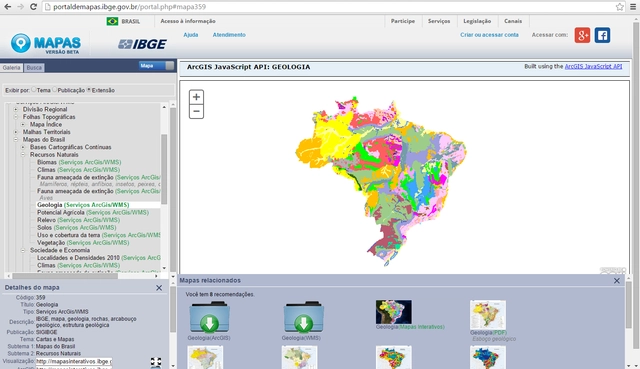The width and height of the screenshot is (640, 369).
Task: Open Geologia Mapas Interativos thumbnail
Action: pos(393,312)
